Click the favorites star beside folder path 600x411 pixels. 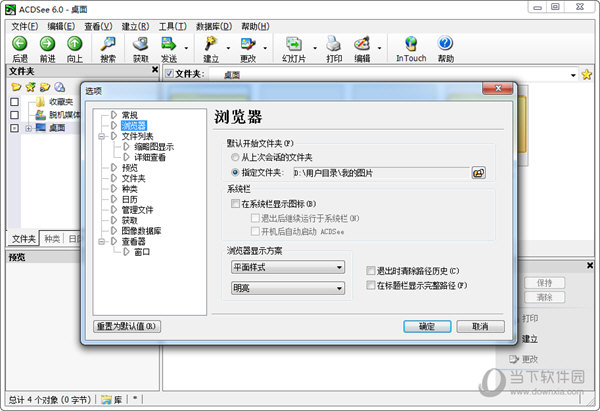tap(587, 74)
